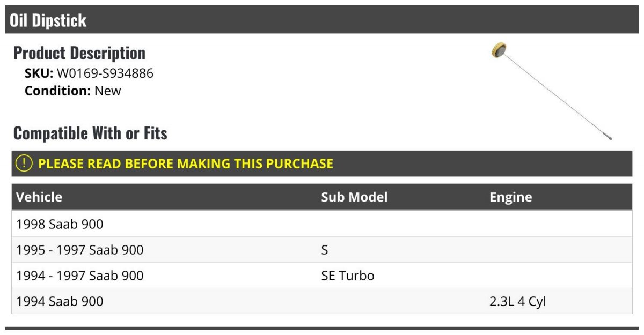644x335 pixels.
Task: Click the yellow dipstick cap handle
Action: (x=499, y=50)
